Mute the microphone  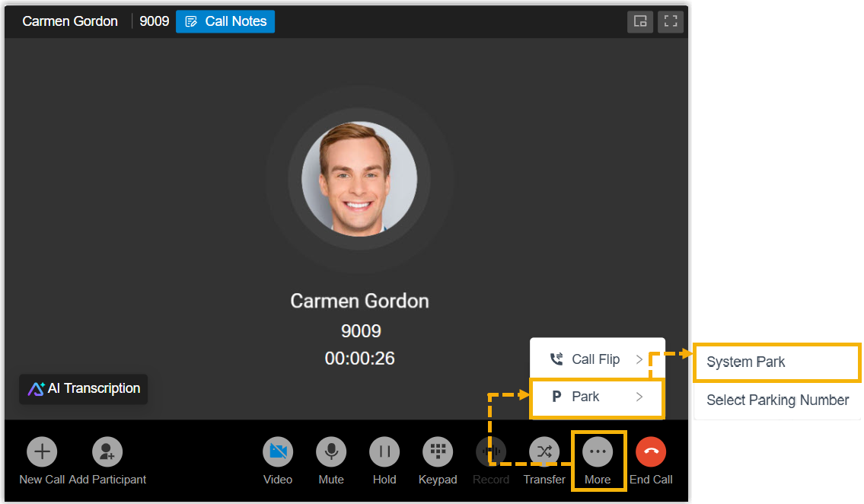coord(331,452)
